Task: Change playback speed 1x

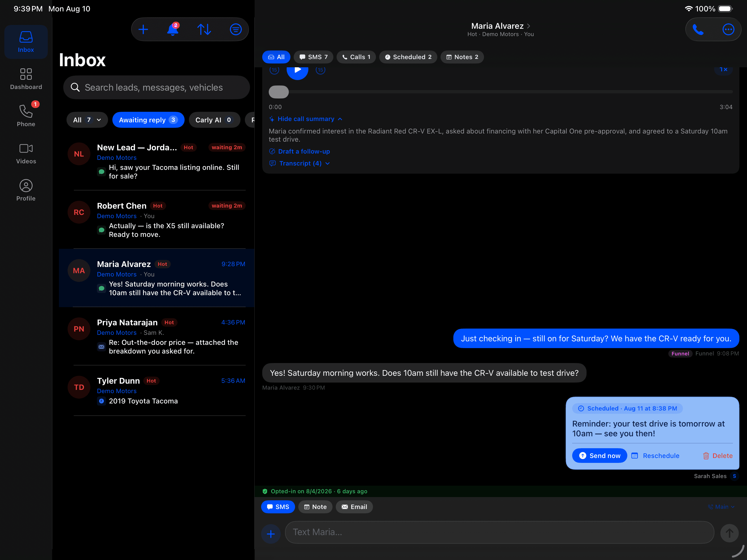Action: coord(723,70)
